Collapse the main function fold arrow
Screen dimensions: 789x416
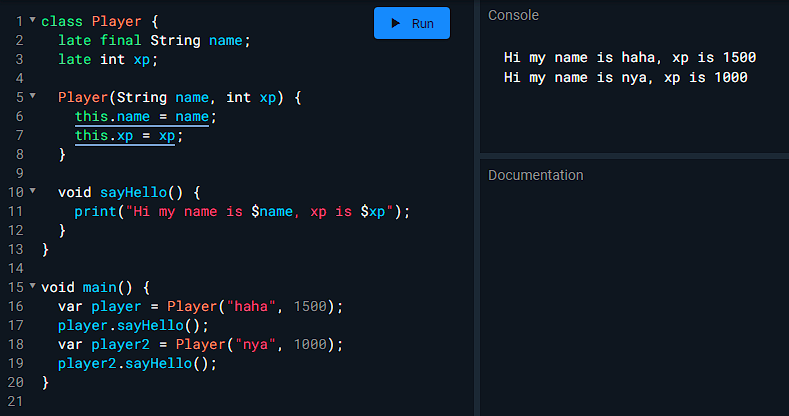point(33,286)
